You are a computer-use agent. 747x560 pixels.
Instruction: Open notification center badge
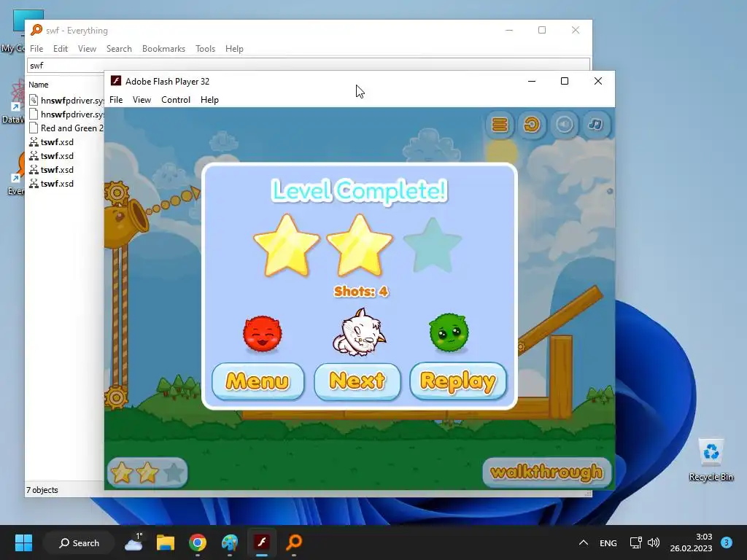click(x=727, y=542)
